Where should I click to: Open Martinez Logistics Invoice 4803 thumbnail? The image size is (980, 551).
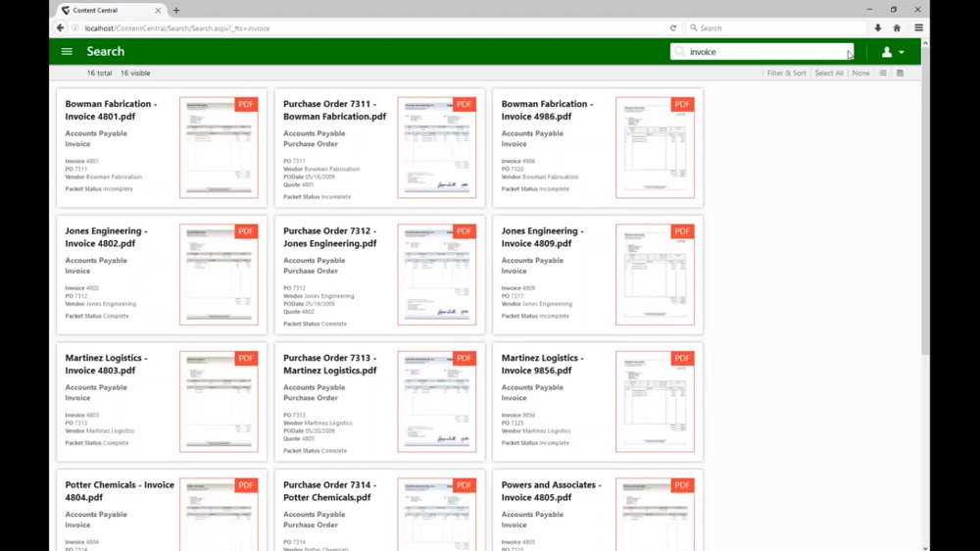tap(219, 402)
